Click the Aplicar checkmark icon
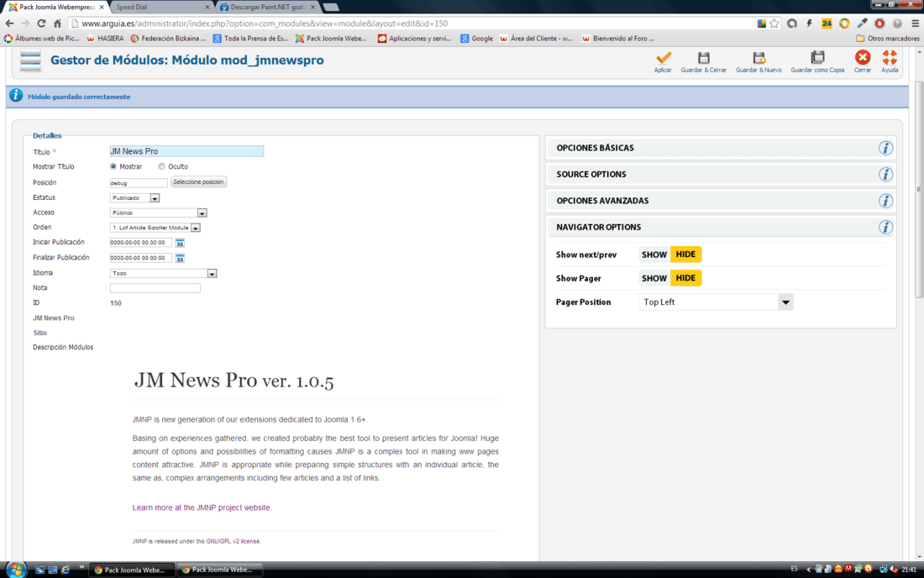924x578 pixels. point(663,58)
